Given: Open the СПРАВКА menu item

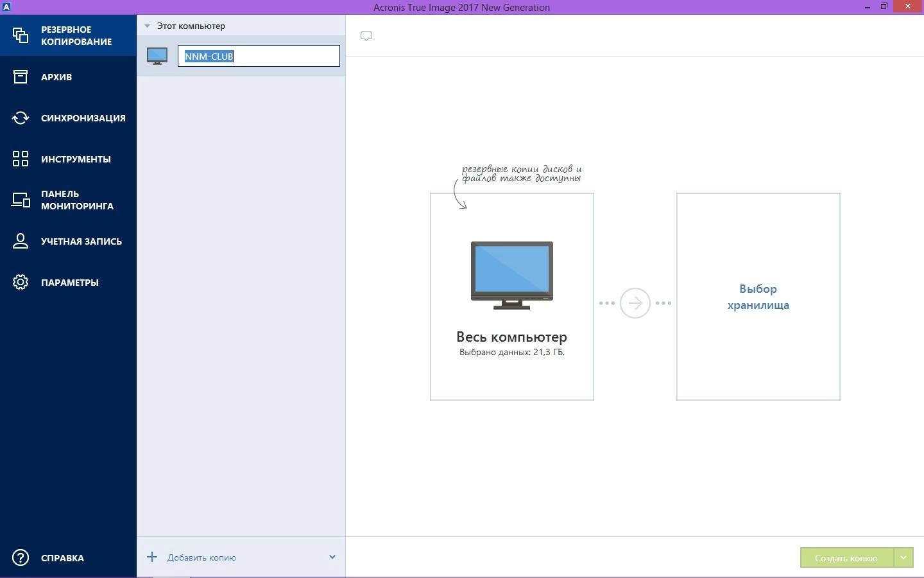Looking at the screenshot, I should coord(68,557).
